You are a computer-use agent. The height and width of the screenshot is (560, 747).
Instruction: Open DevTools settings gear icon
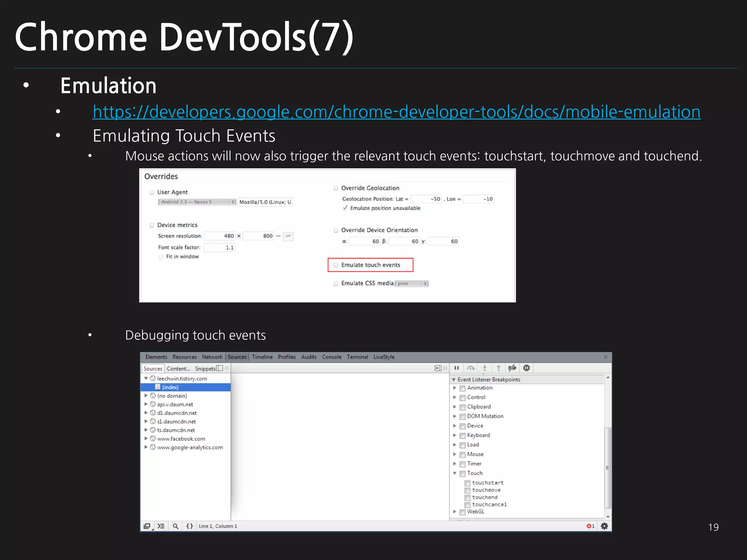tap(604, 526)
